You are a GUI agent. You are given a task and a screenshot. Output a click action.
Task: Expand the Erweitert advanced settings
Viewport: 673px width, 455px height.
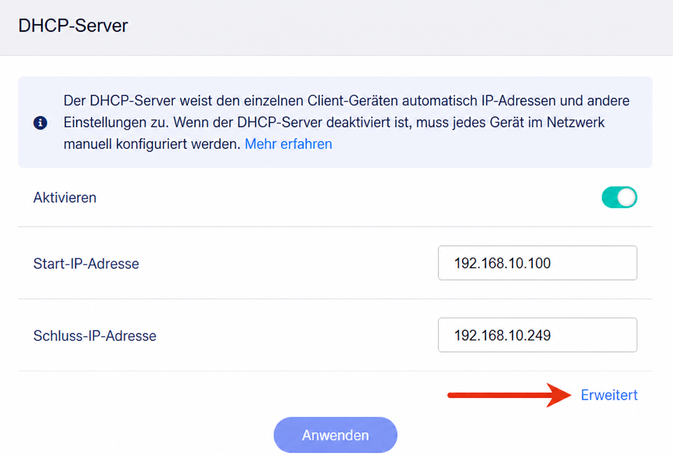[609, 395]
